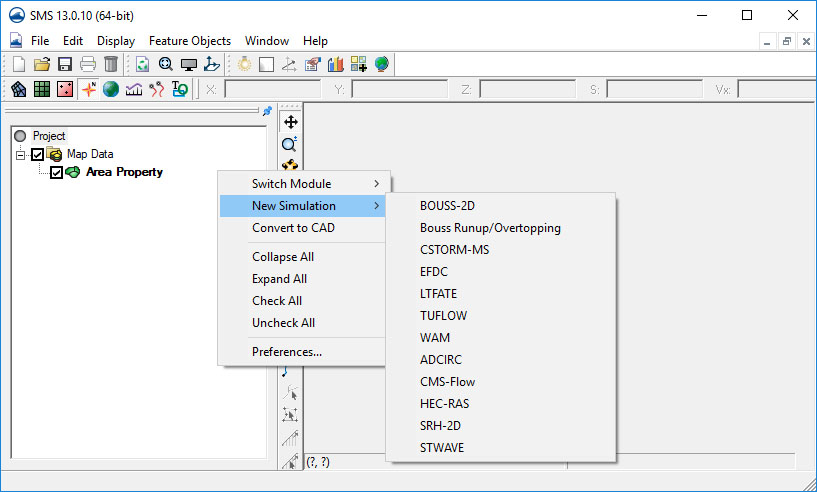Click the Save file icon
817x492 pixels.
(x=64, y=64)
